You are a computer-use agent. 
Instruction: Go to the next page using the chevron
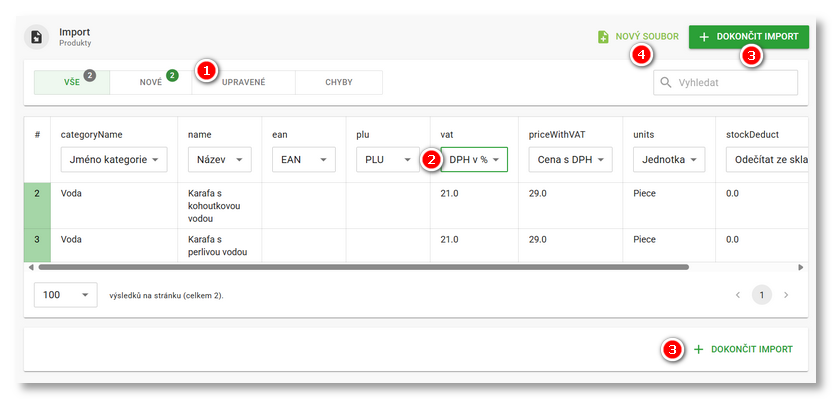[x=786, y=295]
